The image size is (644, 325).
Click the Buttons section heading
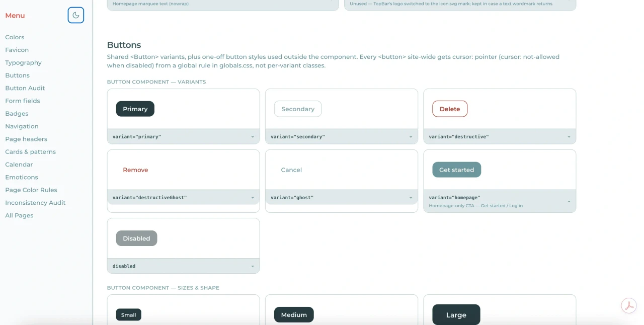point(124,45)
